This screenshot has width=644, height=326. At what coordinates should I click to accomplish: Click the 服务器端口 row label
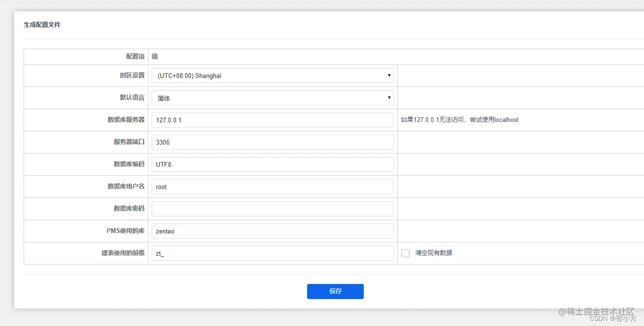tap(129, 142)
